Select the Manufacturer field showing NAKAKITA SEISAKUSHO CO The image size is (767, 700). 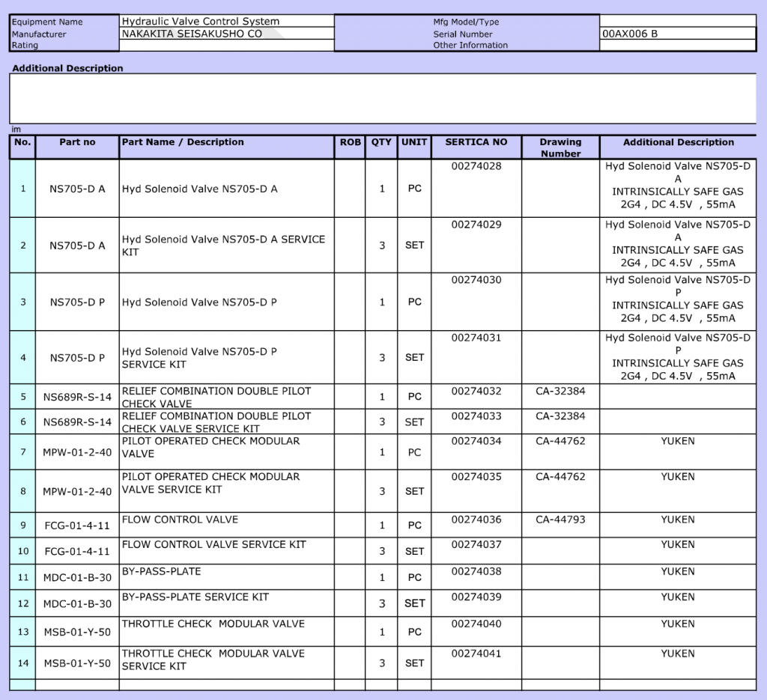click(x=226, y=34)
